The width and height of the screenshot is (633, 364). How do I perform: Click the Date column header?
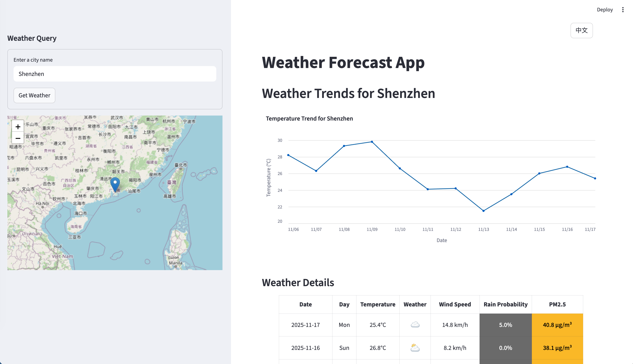[x=305, y=304]
